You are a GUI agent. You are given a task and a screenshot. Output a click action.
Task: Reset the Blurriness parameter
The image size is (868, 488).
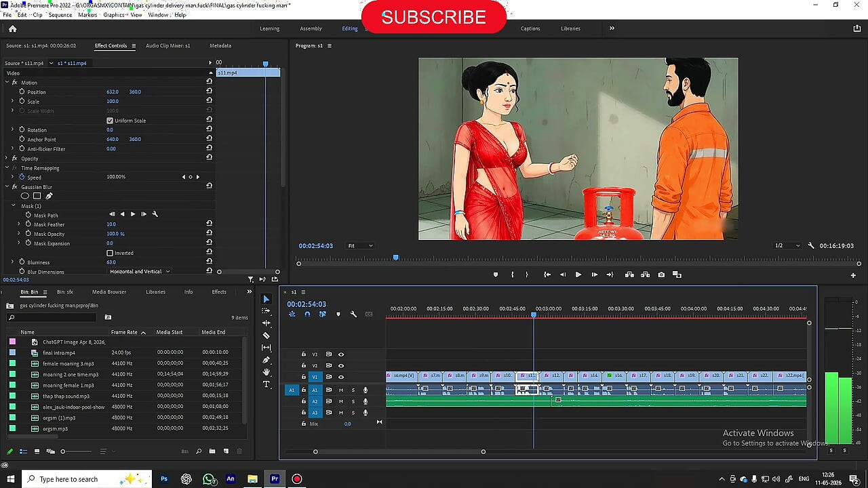click(209, 262)
